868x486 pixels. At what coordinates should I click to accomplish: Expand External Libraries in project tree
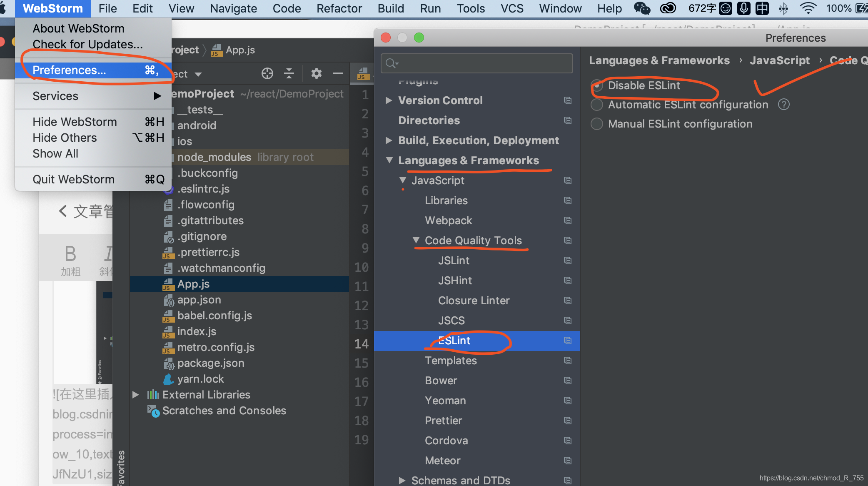click(135, 394)
